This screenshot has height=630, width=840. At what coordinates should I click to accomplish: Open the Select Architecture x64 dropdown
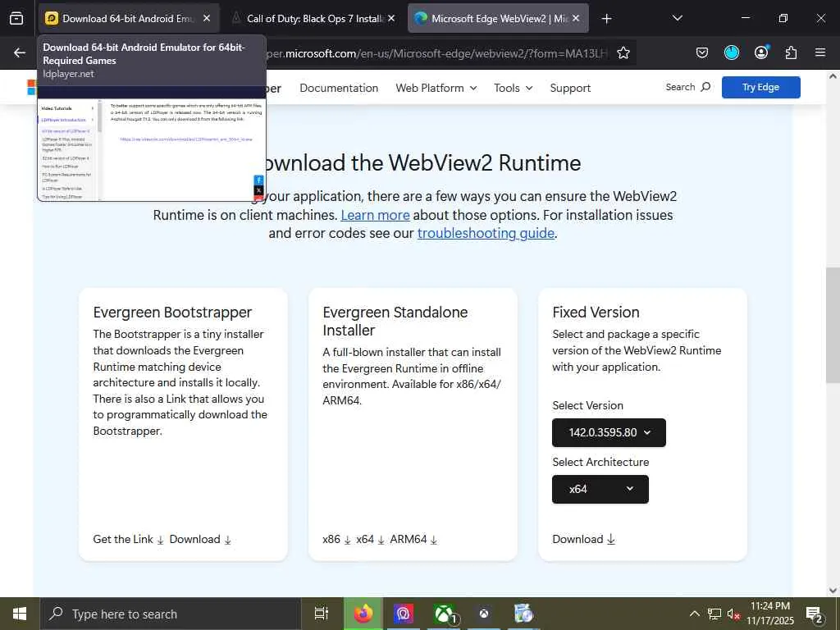click(600, 489)
